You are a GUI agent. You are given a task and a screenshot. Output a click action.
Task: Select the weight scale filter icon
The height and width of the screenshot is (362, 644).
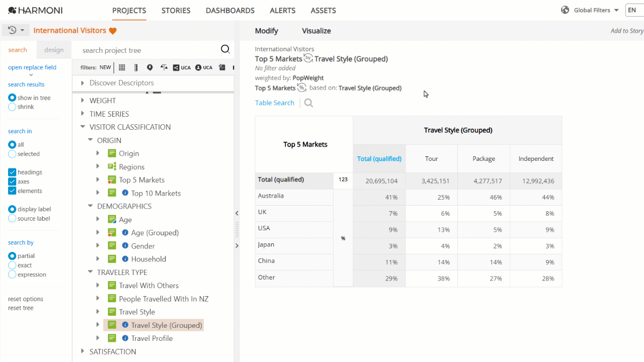point(164,67)
